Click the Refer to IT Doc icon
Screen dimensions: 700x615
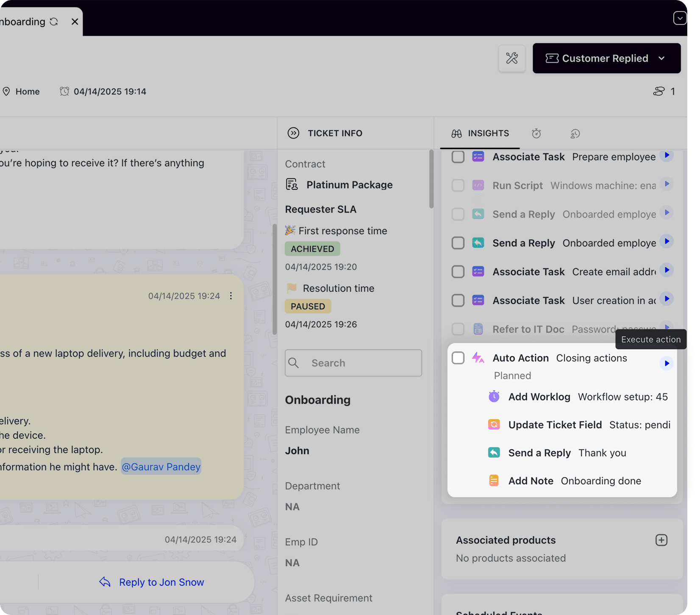pos(478,329)
